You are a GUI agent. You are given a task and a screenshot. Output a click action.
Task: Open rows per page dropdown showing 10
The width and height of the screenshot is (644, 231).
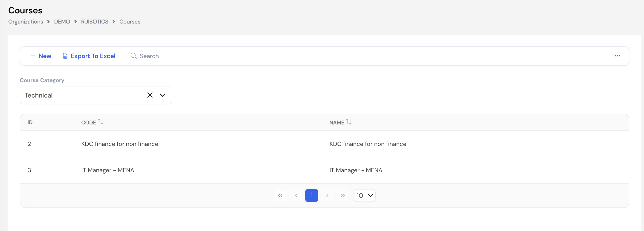tap(365, 195)
